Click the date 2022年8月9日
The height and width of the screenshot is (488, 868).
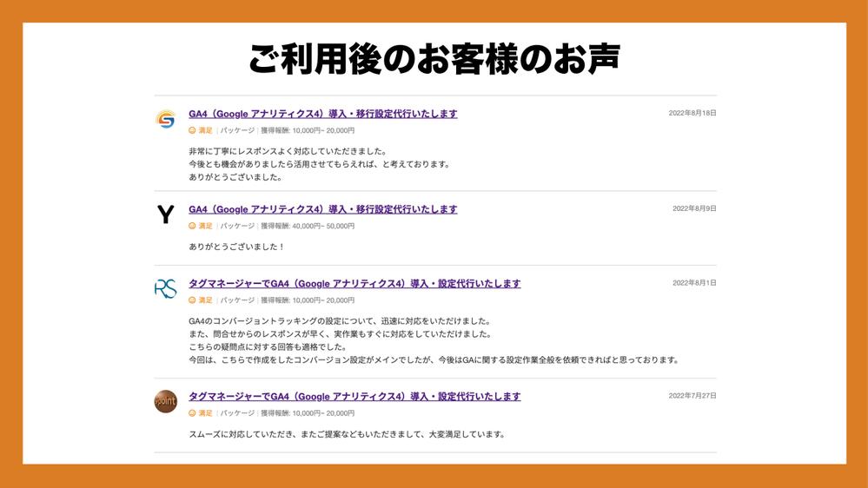[694, 208]
